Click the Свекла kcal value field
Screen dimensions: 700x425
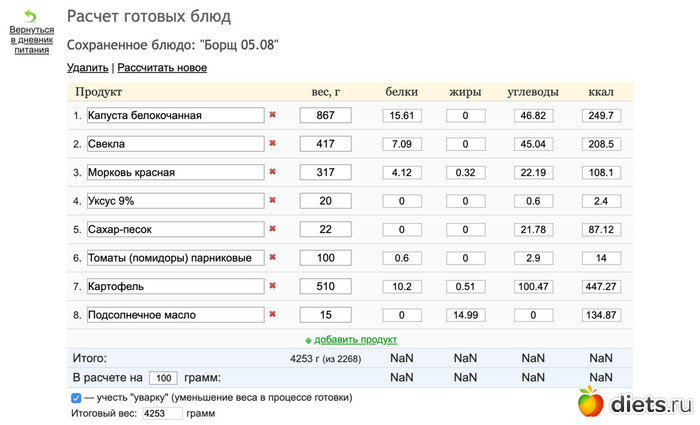600,144
